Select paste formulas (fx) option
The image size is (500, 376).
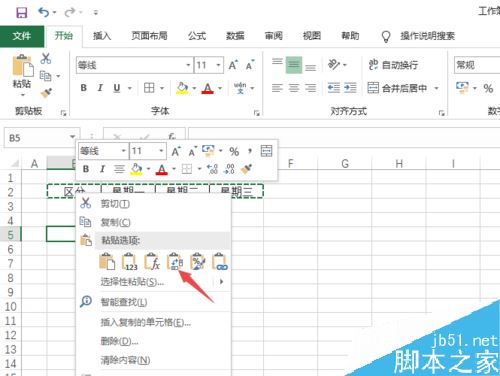click(152, 262)
